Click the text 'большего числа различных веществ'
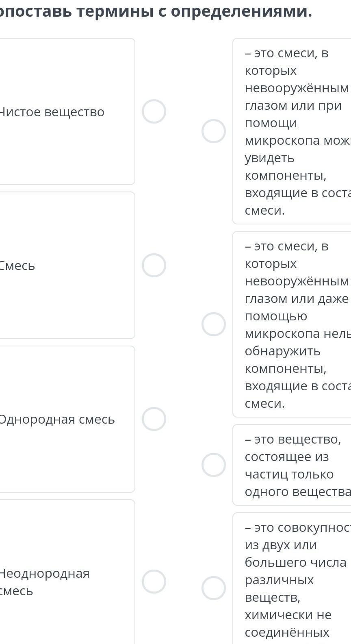The width and height of the screenshot is (351, 644). click(295, 571)
